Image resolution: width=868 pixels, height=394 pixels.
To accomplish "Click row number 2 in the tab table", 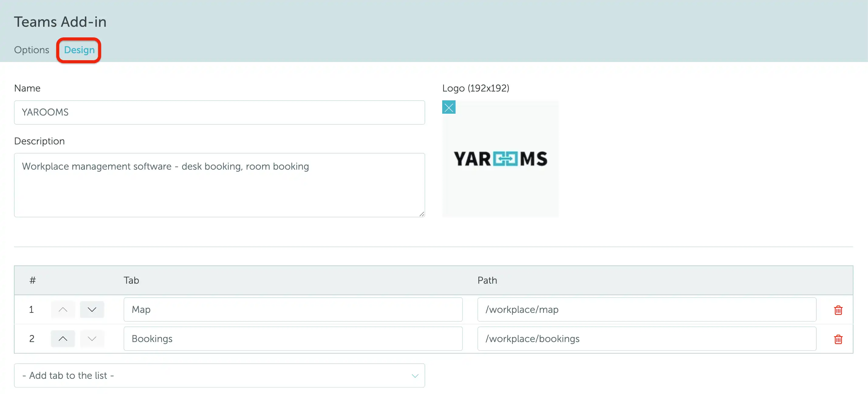I will 32,338.
